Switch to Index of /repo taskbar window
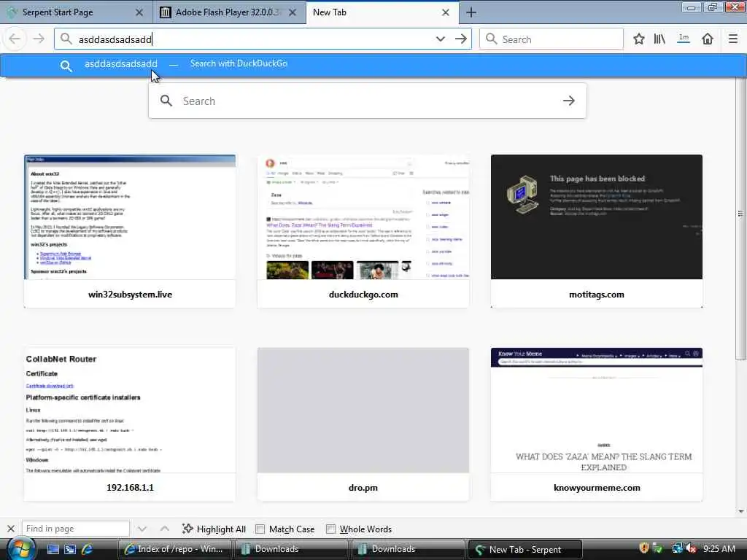747x560 pixels. tap(175, 549)
